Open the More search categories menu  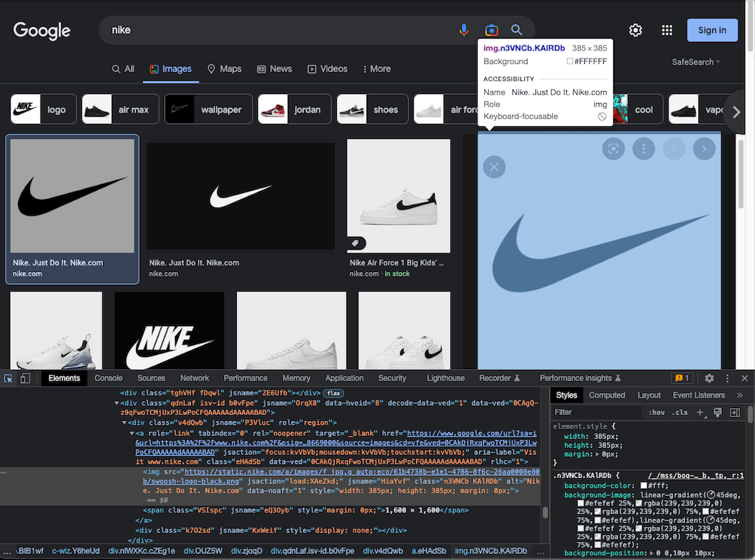[x=377, y=69]
